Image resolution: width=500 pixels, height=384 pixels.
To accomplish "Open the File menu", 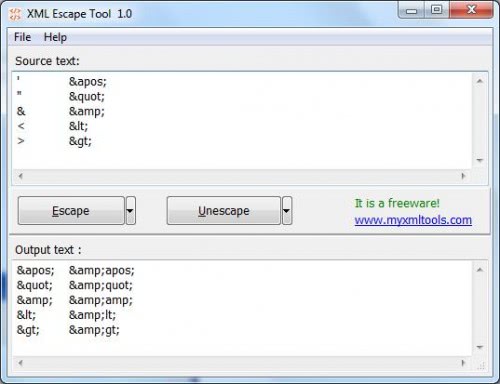I will pos(22,37).
